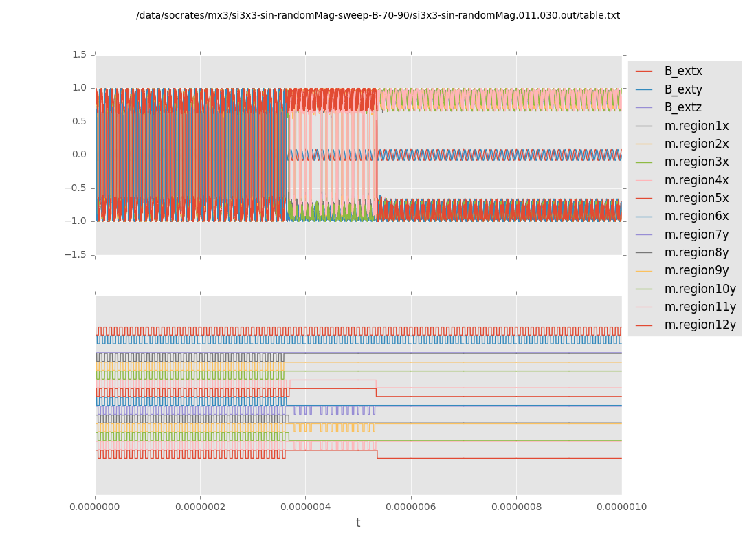The image size is (756, 550).
Task: Click the 0.0000004 x-axis tick label
Action: 305,507
